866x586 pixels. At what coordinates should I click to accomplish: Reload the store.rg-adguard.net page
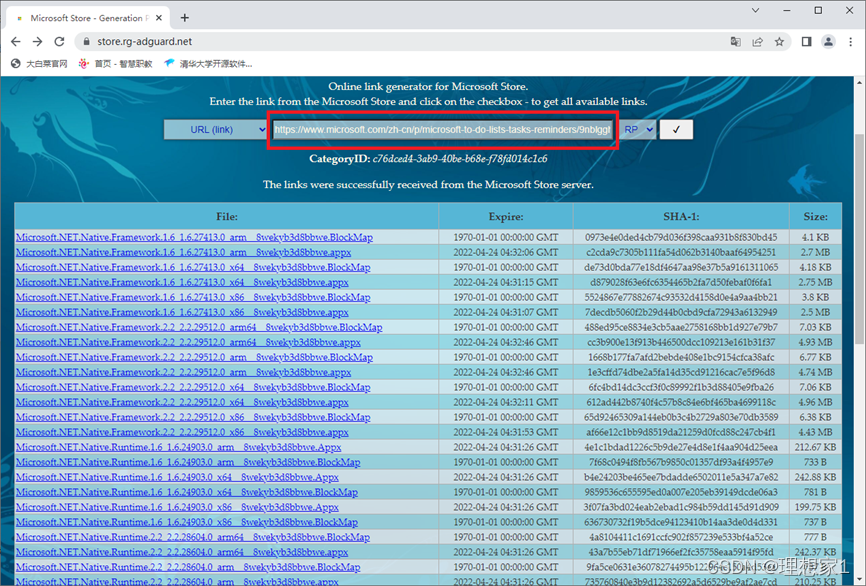pyautogui.click(x=59, y=41)
